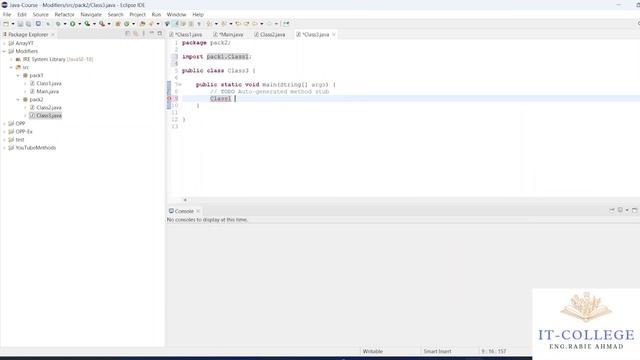
Task: Maximize the Package Explorer view
Action: point(160,34)
